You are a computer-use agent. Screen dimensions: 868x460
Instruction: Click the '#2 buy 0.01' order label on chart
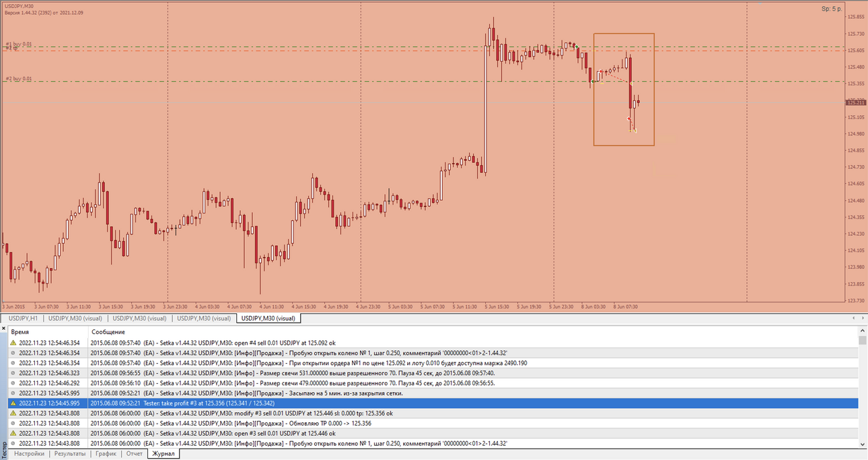[x=19, y=79]
